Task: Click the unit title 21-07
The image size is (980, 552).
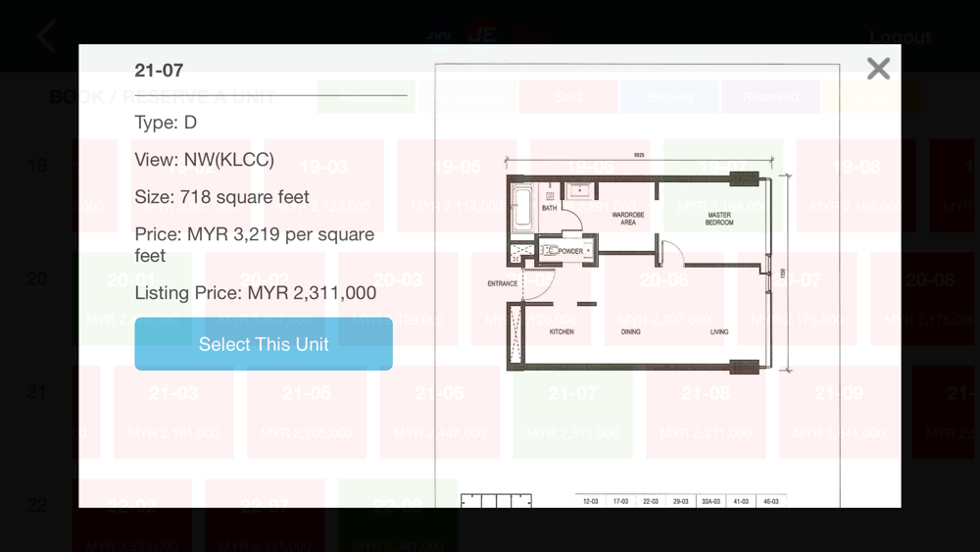Action: click(x=159, y=70)
